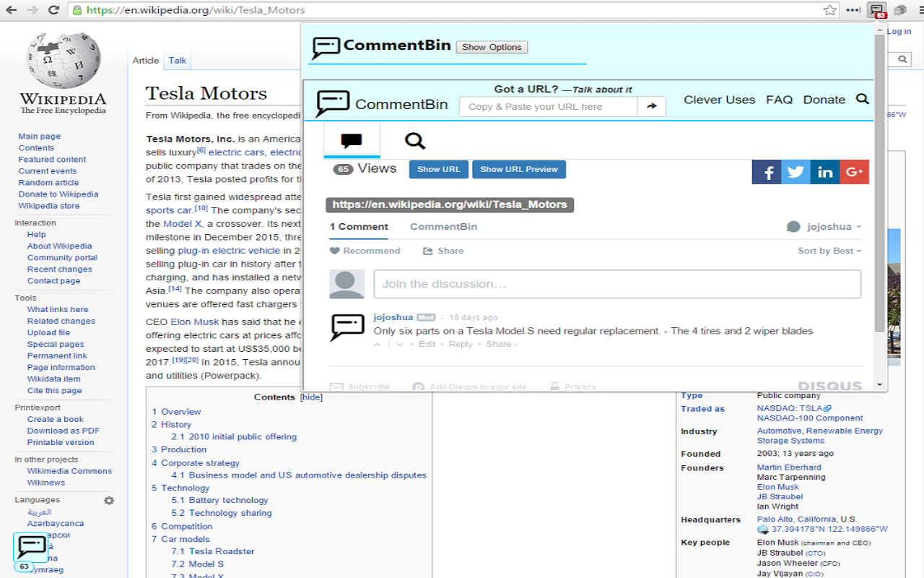Image resolution: width=924 pixels, height=578 pixels.
Task: Select the search magnifier tab
Action: 415,141
